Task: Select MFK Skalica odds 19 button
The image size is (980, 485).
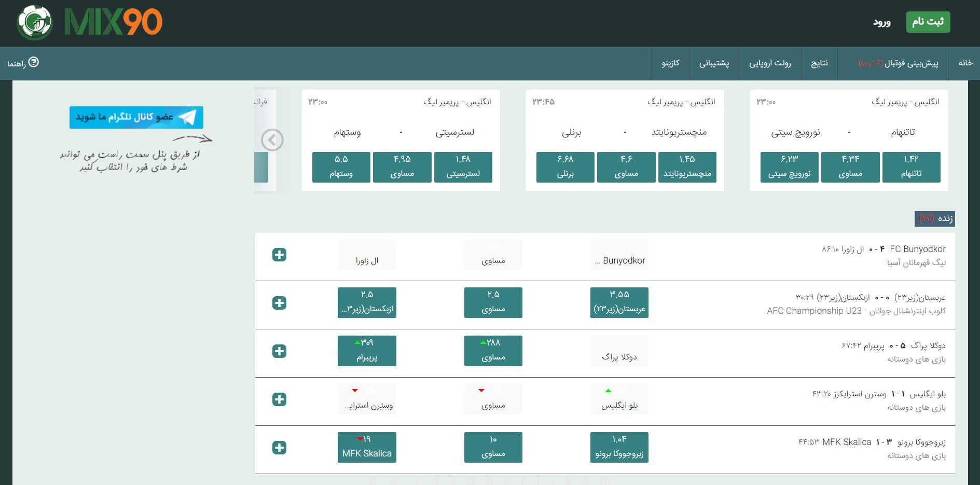Action: click(367, 447)
